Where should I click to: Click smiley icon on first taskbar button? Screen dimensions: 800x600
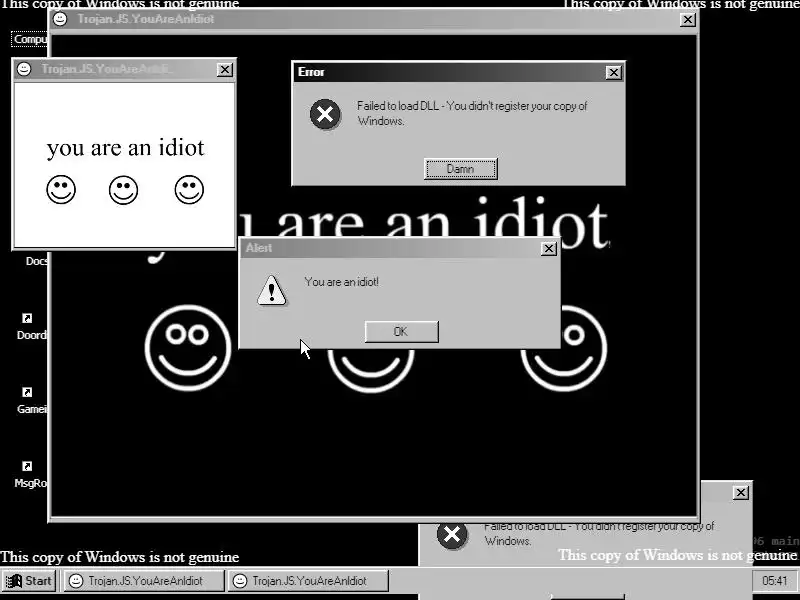coord(76,581)
